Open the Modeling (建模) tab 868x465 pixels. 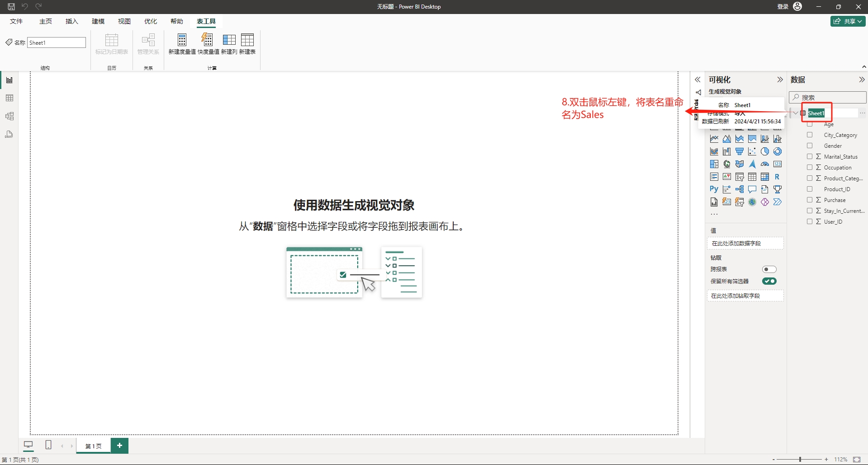98,21
